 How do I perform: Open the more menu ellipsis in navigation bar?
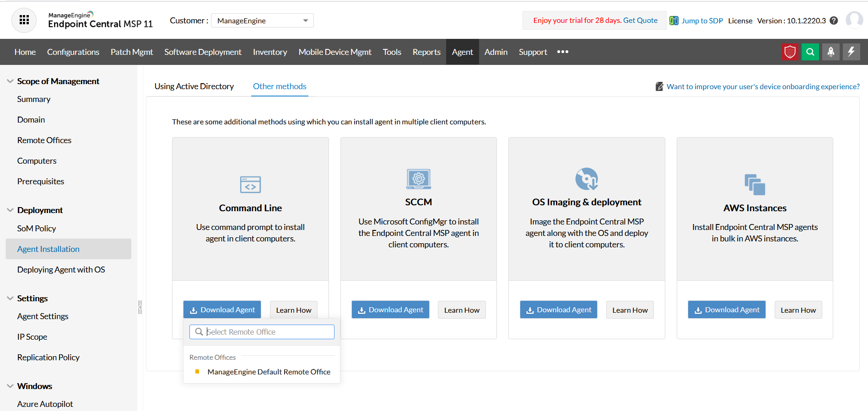563,52
